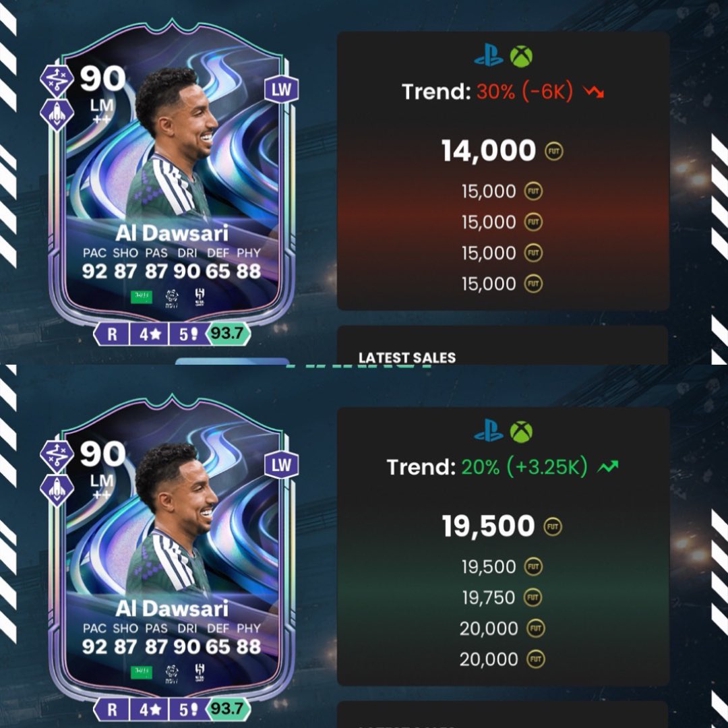Click the bottom card's rocket playstyle icon
This screenshot has width=728, height=728.
click(57, 490)
